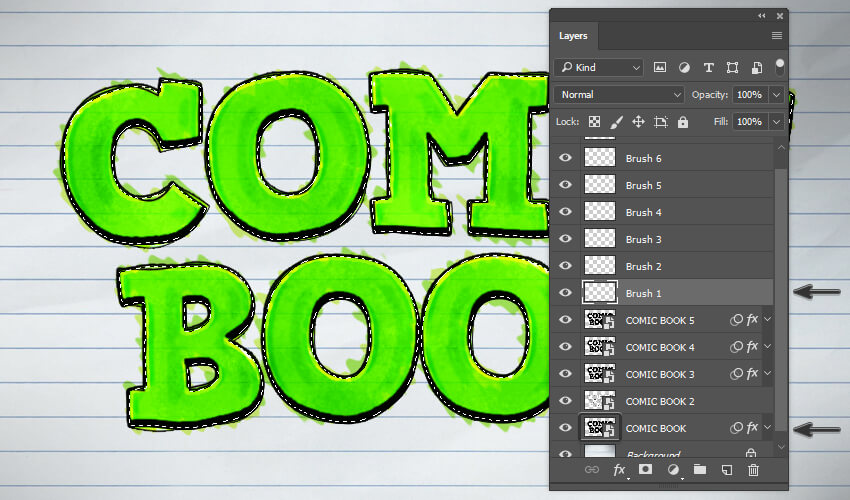Screen dimensions: 850x500
Task: Click blending options icon on COMIC BOOK 5
Action: pyautogui.click(x=736, y=320)
